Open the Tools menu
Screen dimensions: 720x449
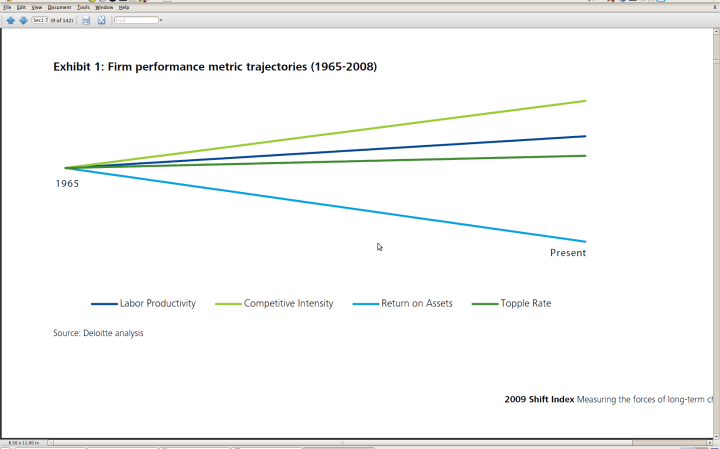83,7
